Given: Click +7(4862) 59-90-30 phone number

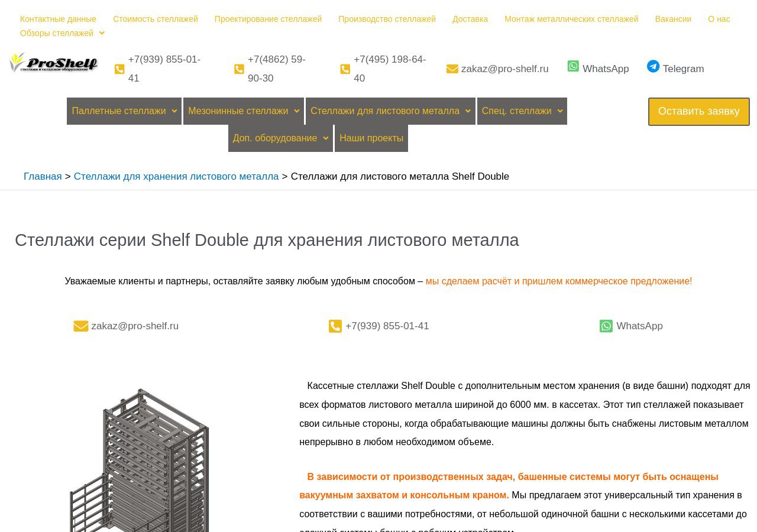Looking at the screenshot, I should coord(277,69).
